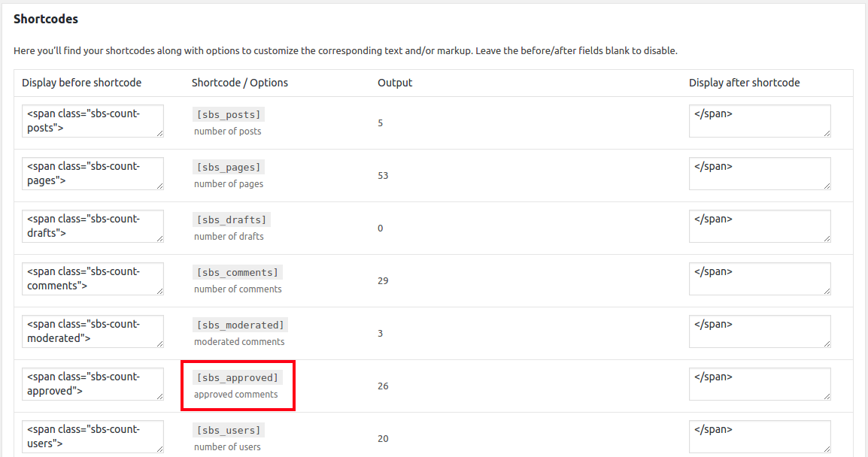Click the sbs_users before-shortcode input
This screenshot has width=868, height=457.
click(93, 437)
